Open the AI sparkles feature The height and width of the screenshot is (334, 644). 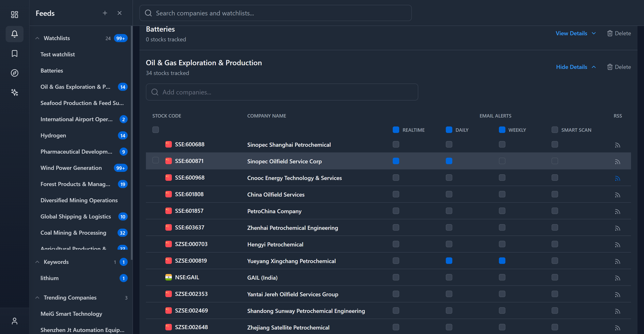pyautogui.click(x=14, y=92)
